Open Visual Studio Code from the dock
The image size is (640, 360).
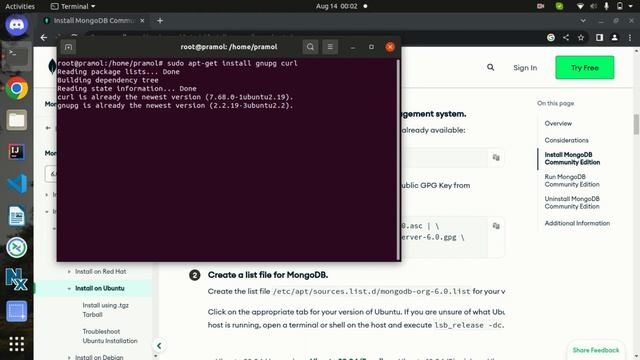[16, 183]
